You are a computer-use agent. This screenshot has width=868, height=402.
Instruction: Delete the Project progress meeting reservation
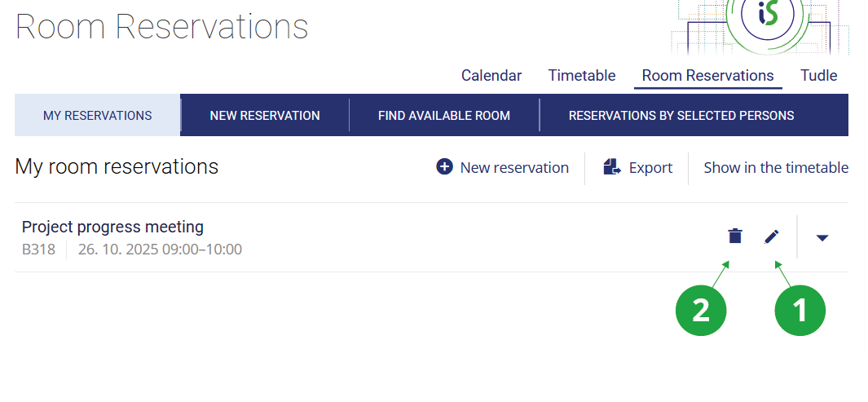click(x=735, y=236)
